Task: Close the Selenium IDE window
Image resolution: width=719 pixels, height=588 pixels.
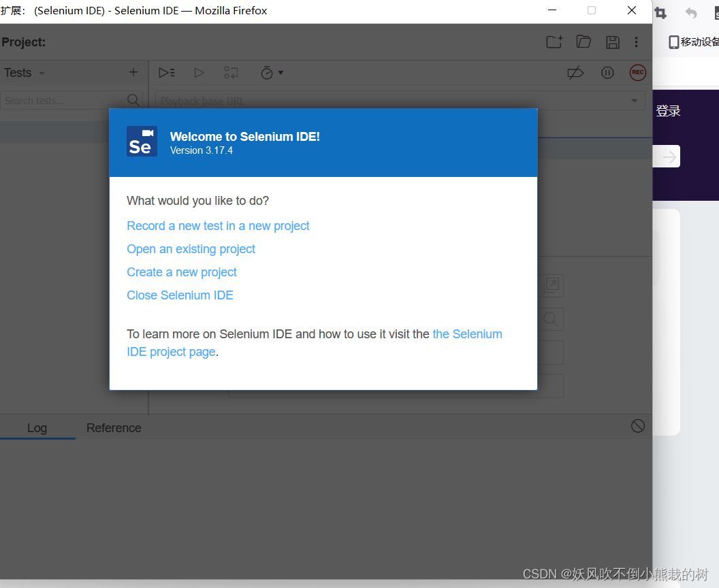Action: pyautogui.click(x=631, y=10)
